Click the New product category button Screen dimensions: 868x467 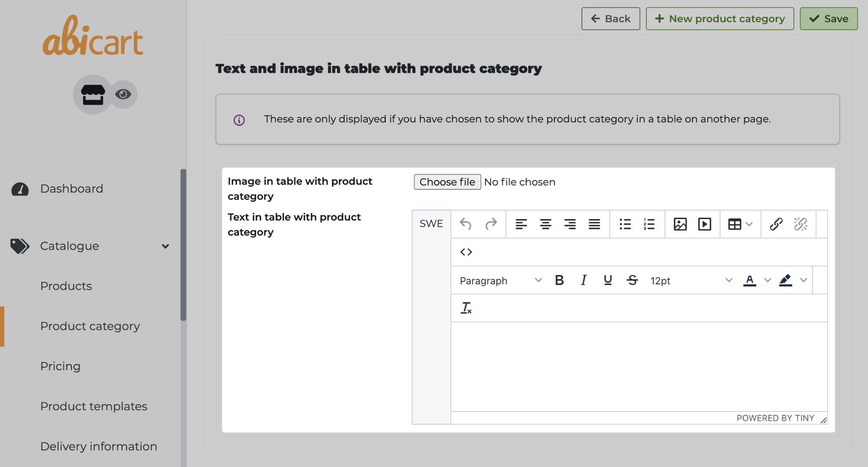coord(719,19)
